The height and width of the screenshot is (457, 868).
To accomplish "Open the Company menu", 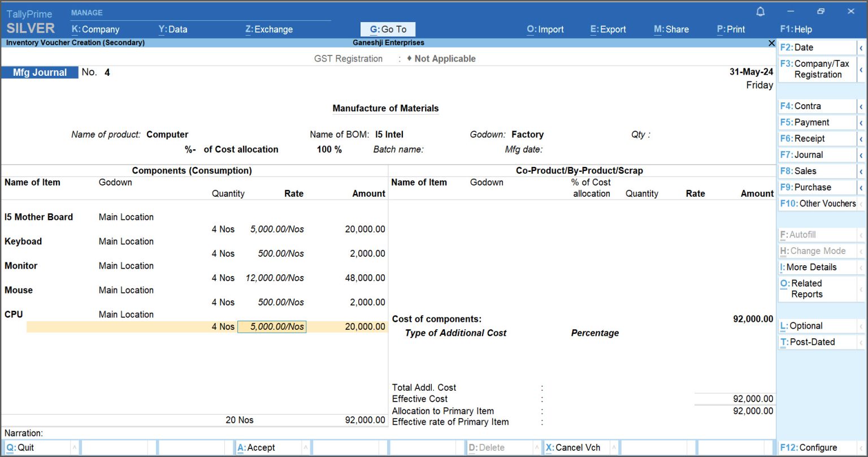I will pyautogui.click(x=96, y=29).
